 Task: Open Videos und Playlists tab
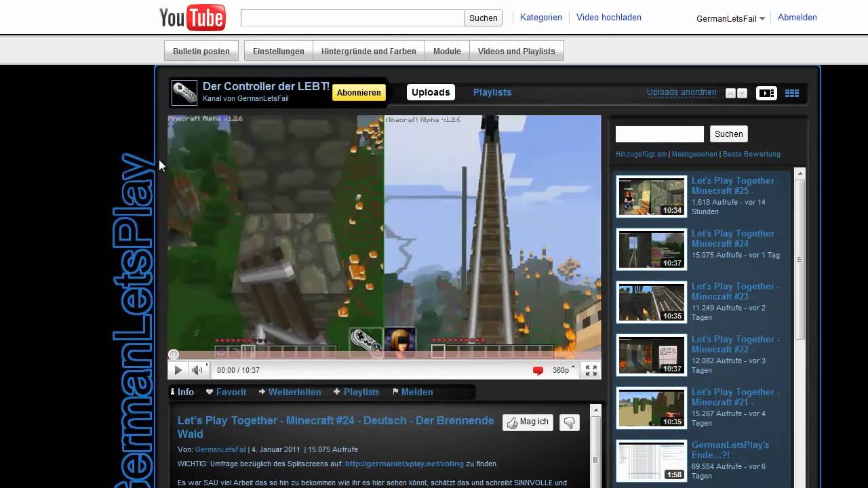(x=517, y=51)
